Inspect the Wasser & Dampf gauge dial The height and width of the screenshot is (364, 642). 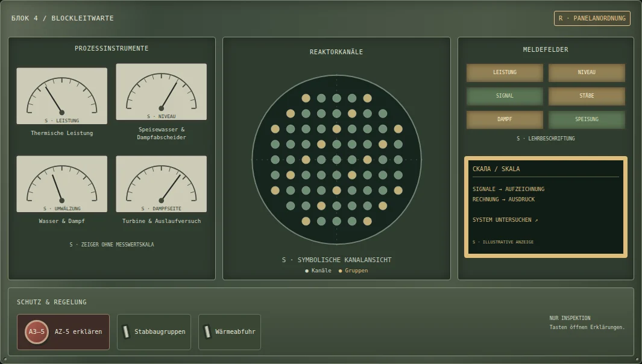62,184
